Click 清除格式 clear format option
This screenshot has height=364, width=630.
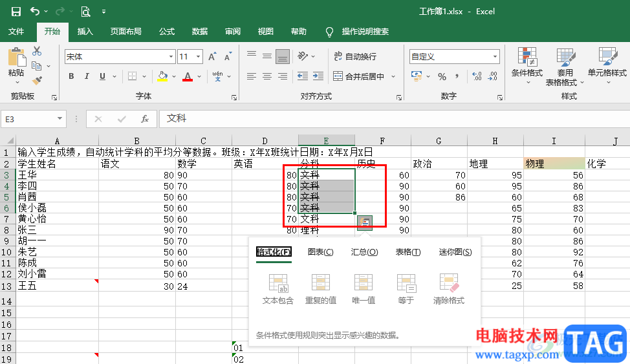[x=449, y=289]
